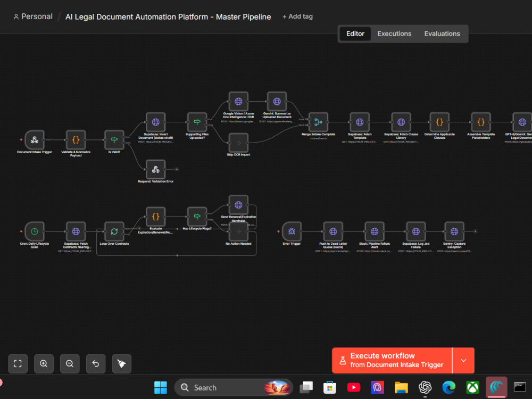This screenshot has height=399, width=532.
Task: Open the terminal app on taskbar
Action: 520,387
